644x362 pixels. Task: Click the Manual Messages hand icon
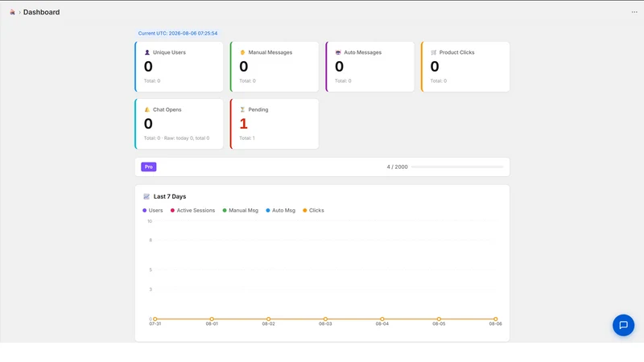242,52
